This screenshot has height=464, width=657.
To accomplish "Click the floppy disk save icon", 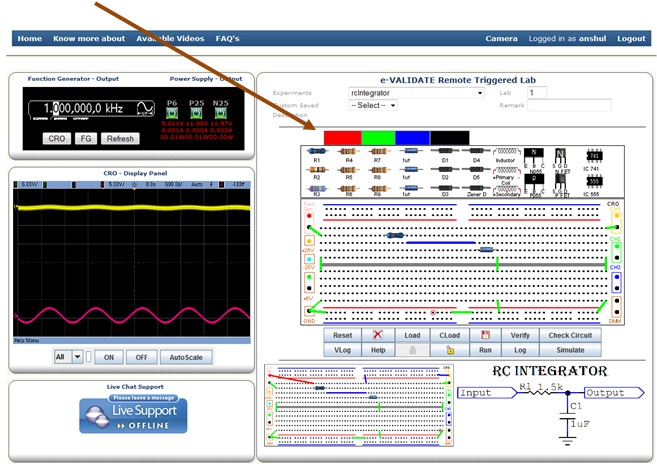I will (485, 336).
